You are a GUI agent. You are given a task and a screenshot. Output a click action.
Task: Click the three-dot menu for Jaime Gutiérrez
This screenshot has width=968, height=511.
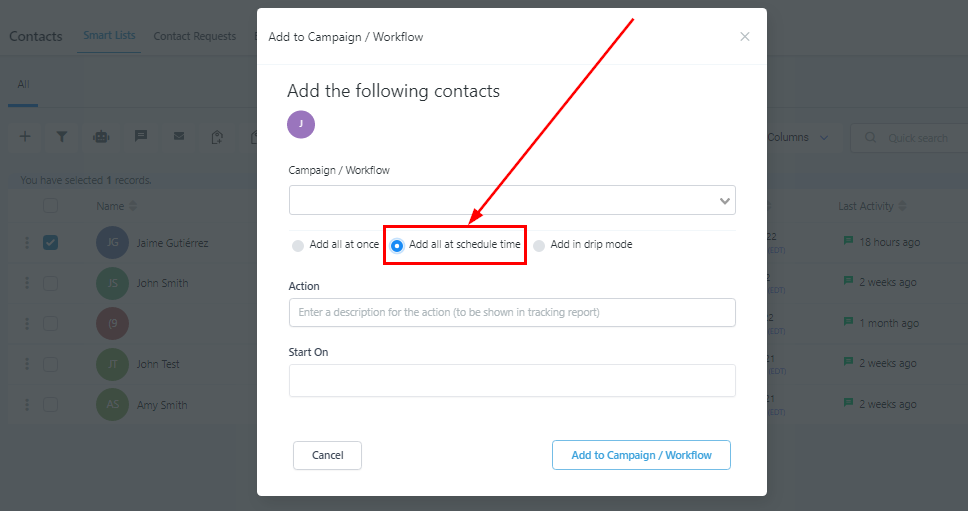coord(27,242)
